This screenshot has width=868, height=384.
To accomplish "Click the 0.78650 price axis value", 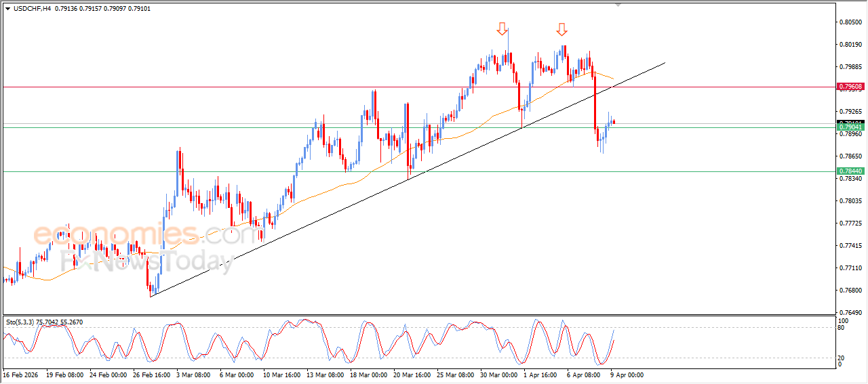I will tap(852, 156).
